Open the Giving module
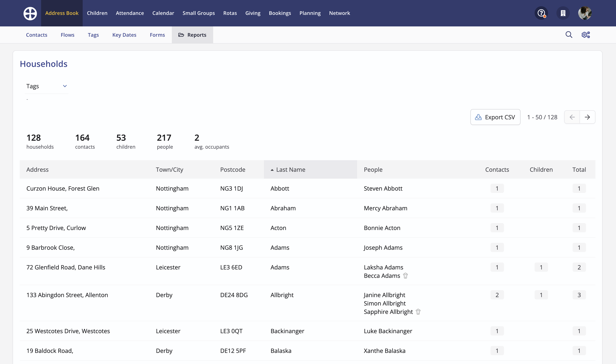Image resolution: width=616 pixels, height=364 pixels. [x=253, y=13]
